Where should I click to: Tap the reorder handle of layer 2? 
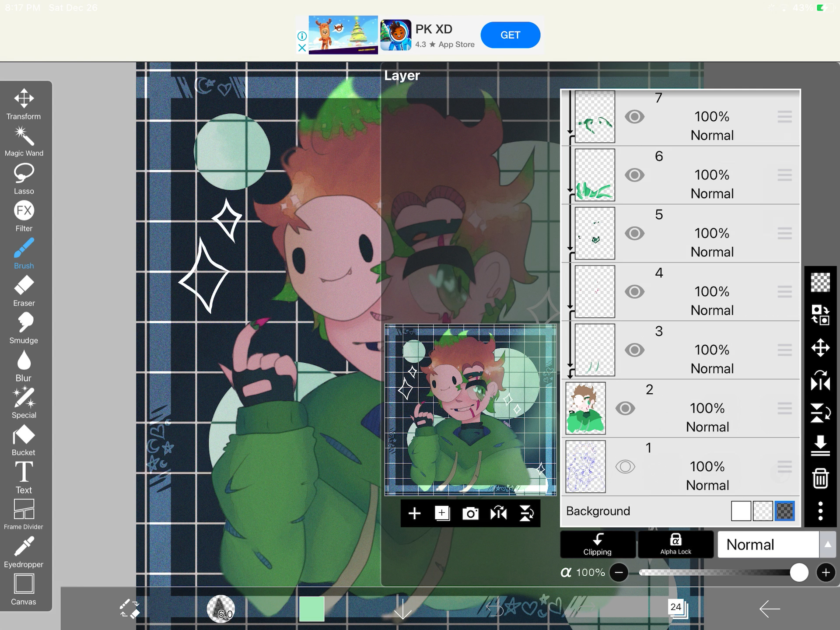[785, 408]
